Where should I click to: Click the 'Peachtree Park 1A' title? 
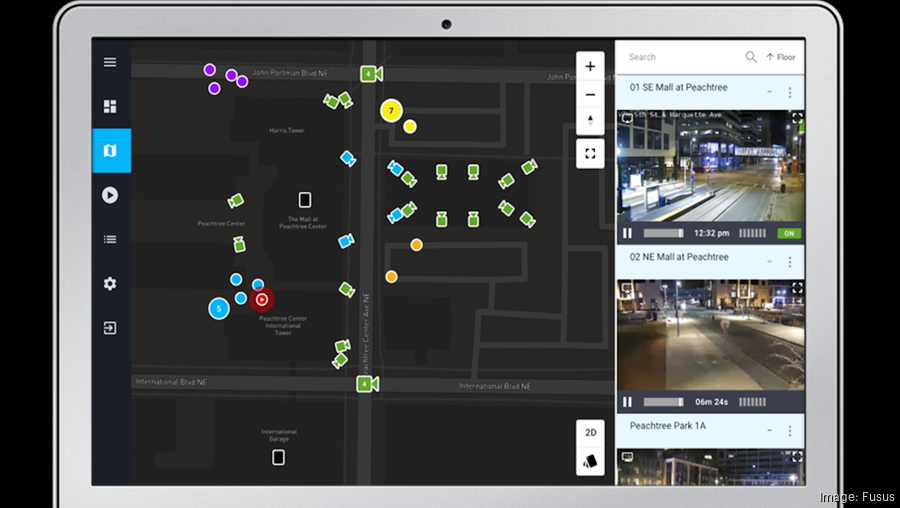(668, 426)
